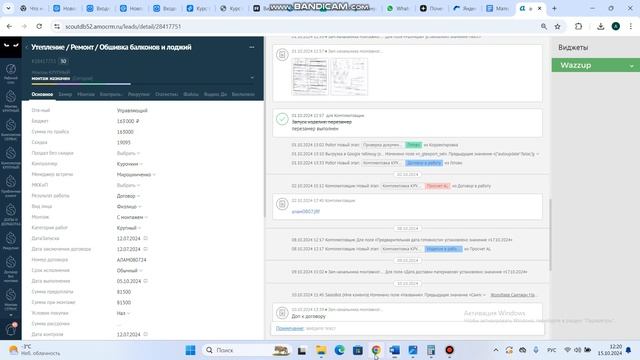This screenshot has width=640, height=360.
Task: Click the Примечание note type link
Action: [290, 328]
